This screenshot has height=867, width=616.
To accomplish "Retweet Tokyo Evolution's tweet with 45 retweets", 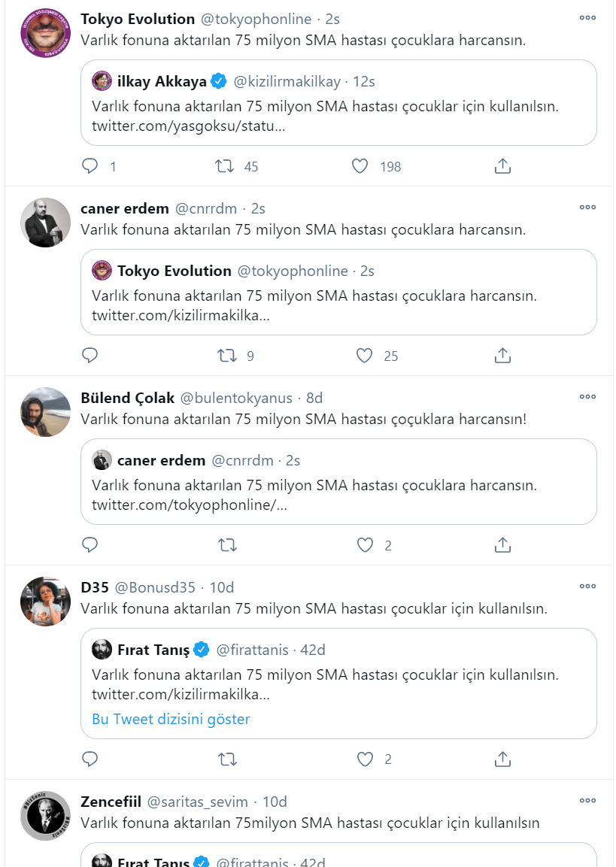I will (x=225, y=166).
